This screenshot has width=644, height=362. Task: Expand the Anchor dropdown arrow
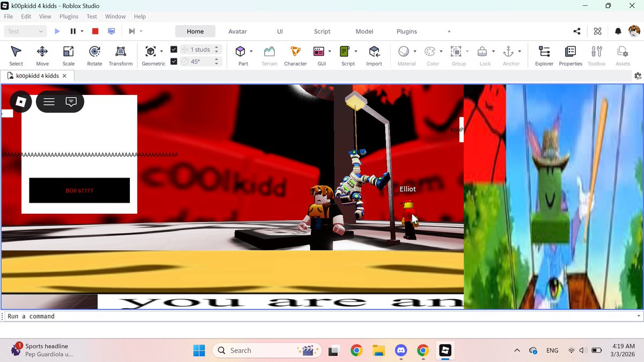[519, 51]
